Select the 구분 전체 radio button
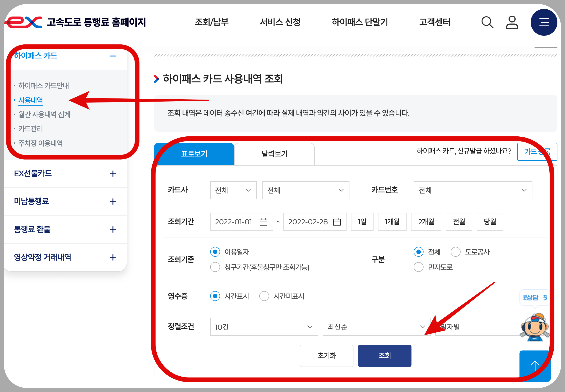 tap(418, 252)
